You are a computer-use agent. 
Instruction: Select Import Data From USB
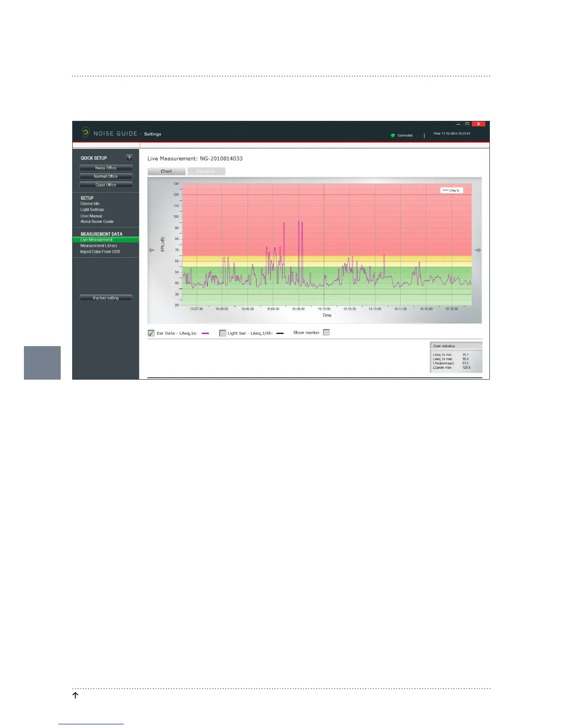tap(100, 252)
